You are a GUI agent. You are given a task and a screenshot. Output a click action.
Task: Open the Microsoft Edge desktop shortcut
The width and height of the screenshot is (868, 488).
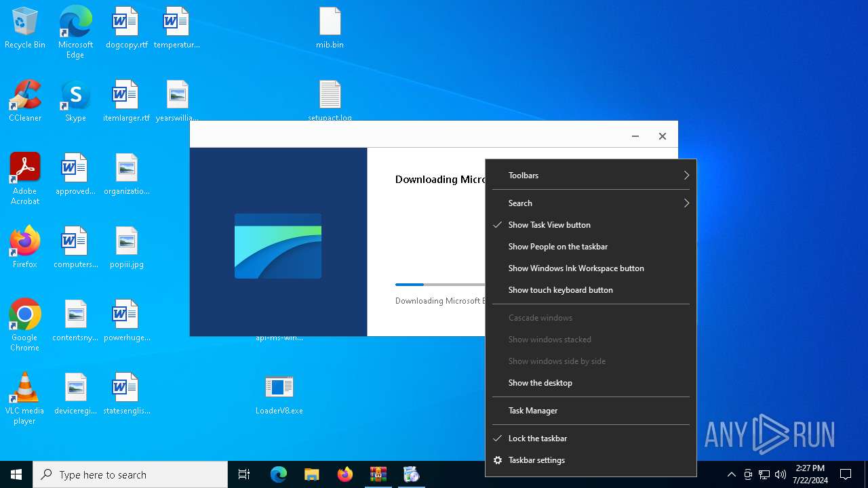pos(75,33)
